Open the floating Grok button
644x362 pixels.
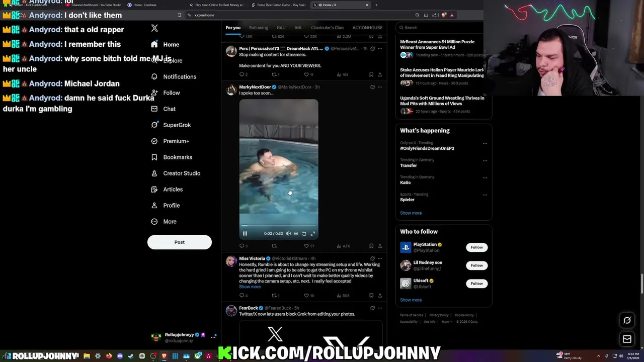pyautogui.click(x=627, y=320)
